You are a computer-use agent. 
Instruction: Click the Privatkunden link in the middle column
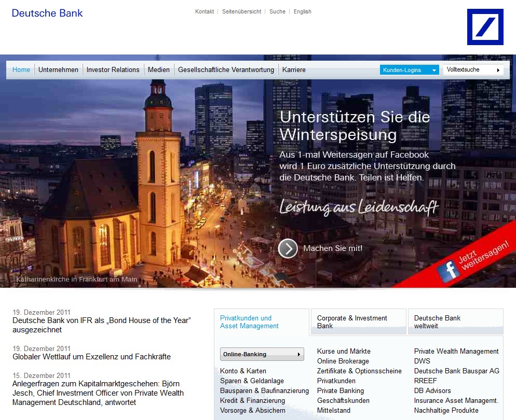[336, 381]
